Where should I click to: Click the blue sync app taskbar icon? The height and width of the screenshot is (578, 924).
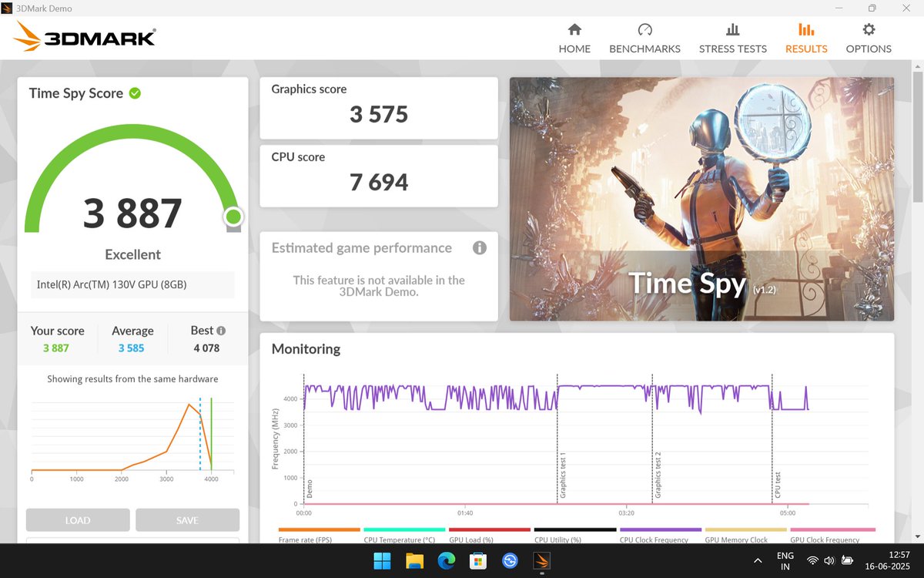click(510, 560)
